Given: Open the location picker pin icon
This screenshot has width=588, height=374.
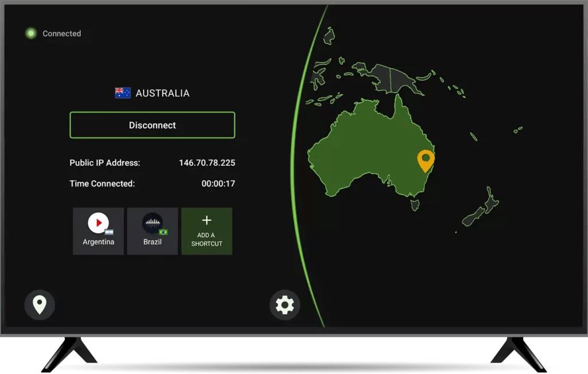Looking at the screenshot, I should pyautogui.click(x=39, y=305).
